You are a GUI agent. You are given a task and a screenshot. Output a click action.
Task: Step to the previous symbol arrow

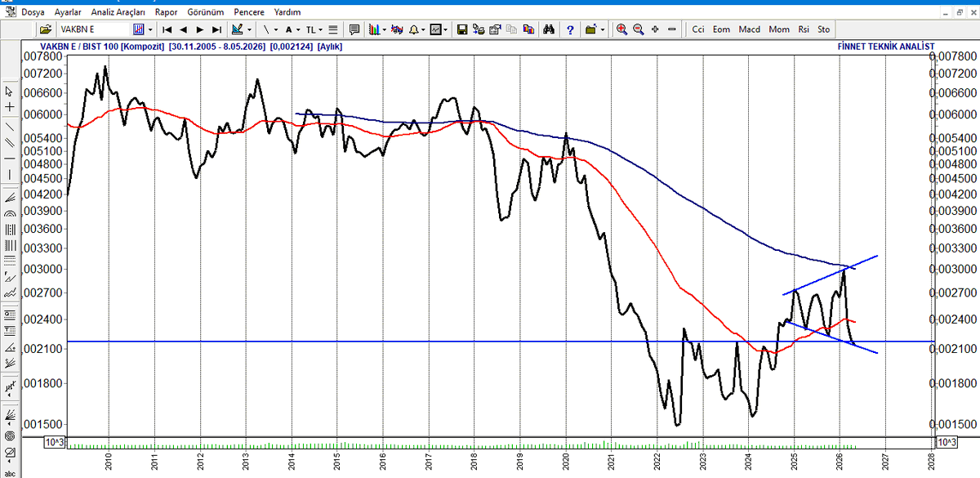pos(184,29)
